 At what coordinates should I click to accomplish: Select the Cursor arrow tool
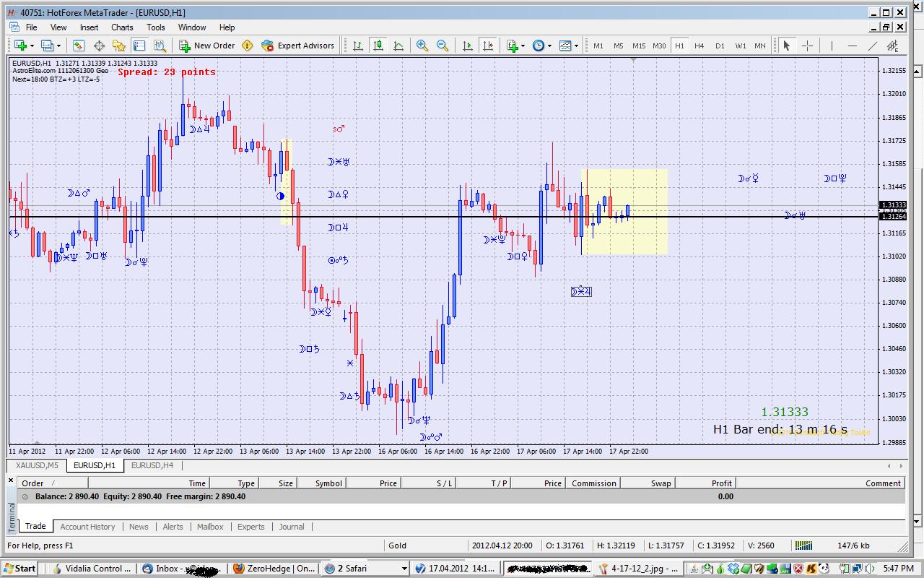(787, 46)
